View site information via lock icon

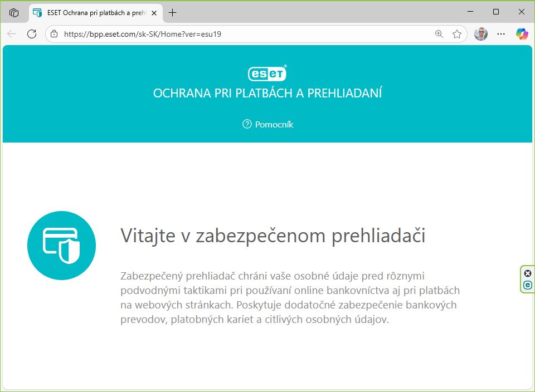coord(54,34)
